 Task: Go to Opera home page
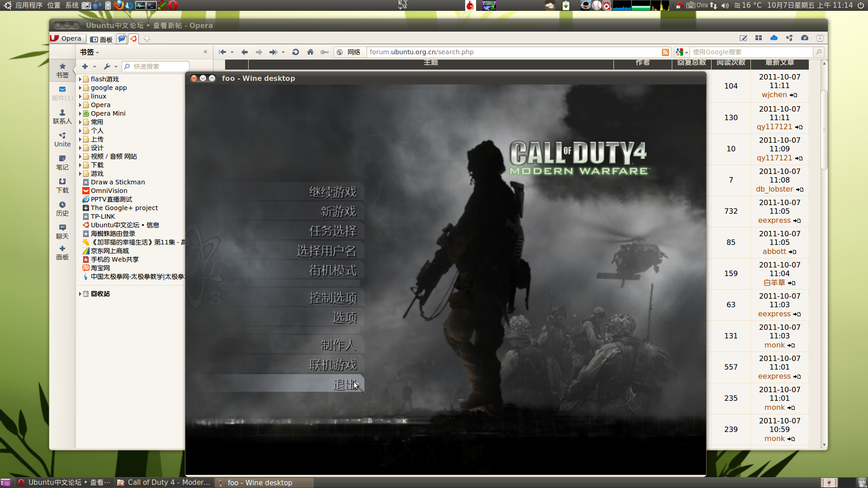click(310, 52)
